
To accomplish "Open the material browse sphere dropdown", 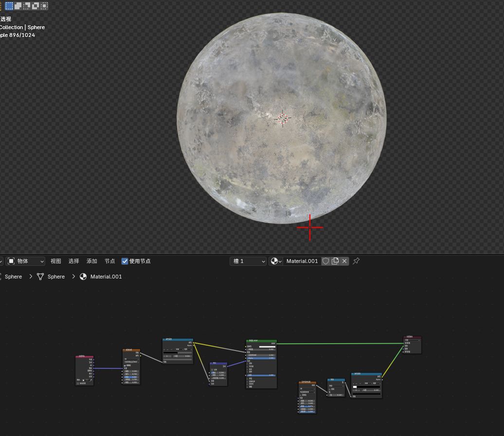I will (276, 261).
